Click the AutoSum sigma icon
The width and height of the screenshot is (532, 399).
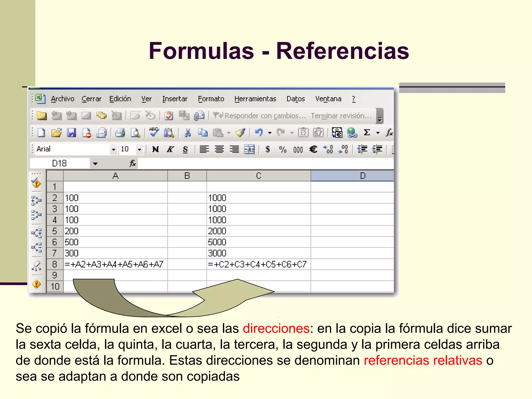[367, 133]
